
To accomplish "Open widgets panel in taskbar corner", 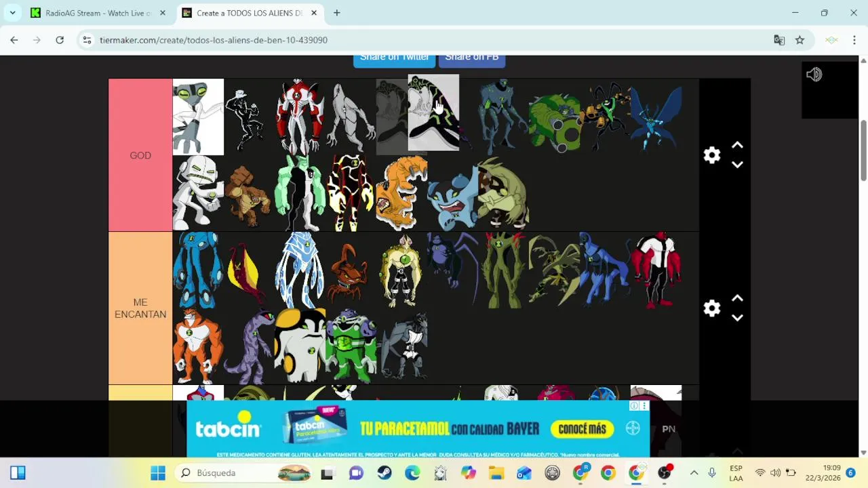I will click(x=18, y=473).
